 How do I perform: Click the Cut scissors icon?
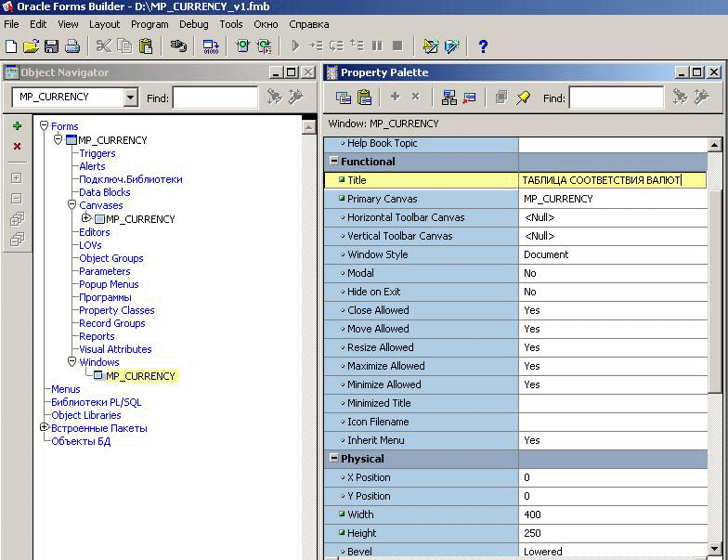pyautogui.click(x=104, y=46)
